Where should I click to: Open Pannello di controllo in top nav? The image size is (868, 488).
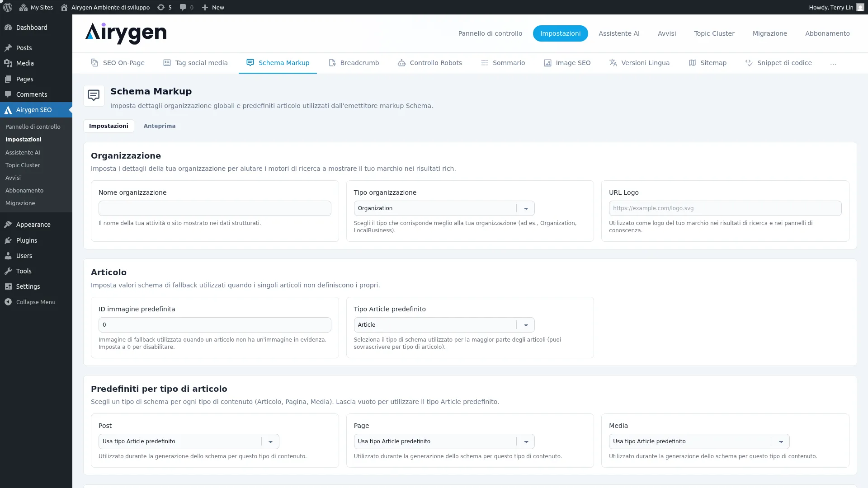[x=490, y=33]
